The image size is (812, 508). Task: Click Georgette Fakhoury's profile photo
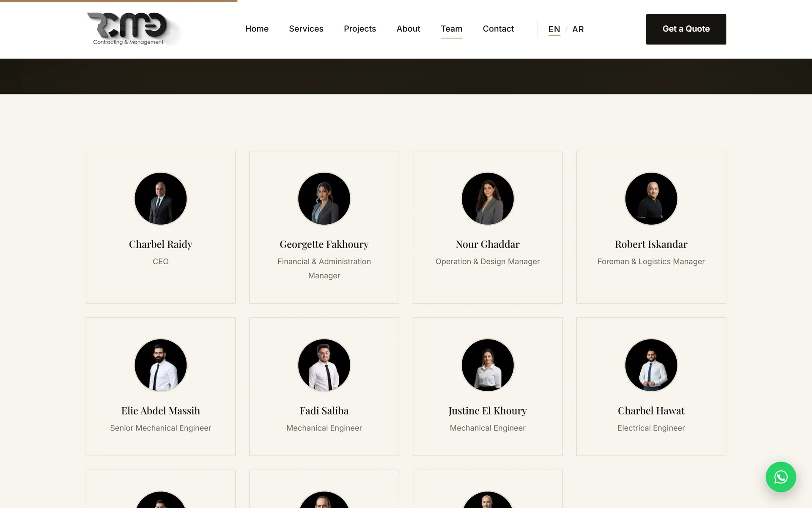pos(324,199)
